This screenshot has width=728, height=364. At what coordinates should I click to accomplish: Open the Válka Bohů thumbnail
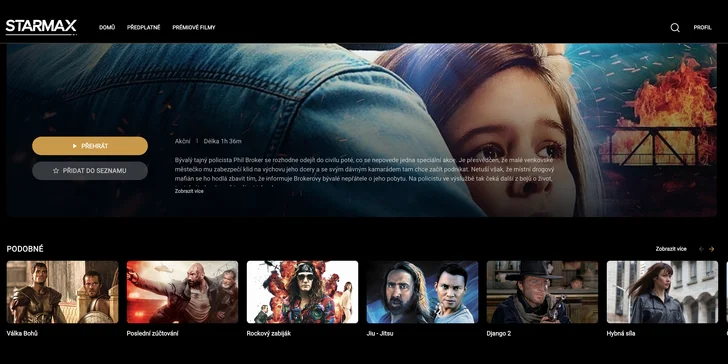point(63,292)
